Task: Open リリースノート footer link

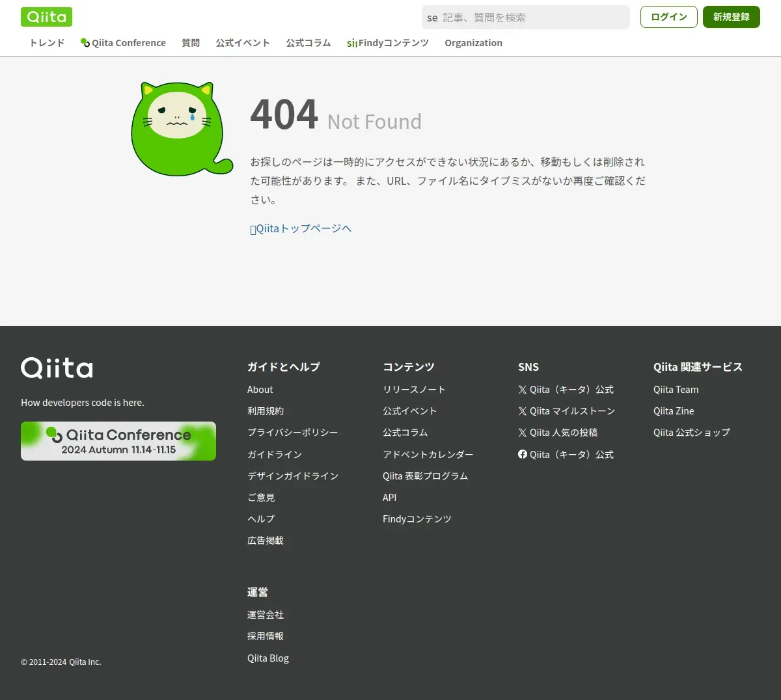Action: [414, 390]
